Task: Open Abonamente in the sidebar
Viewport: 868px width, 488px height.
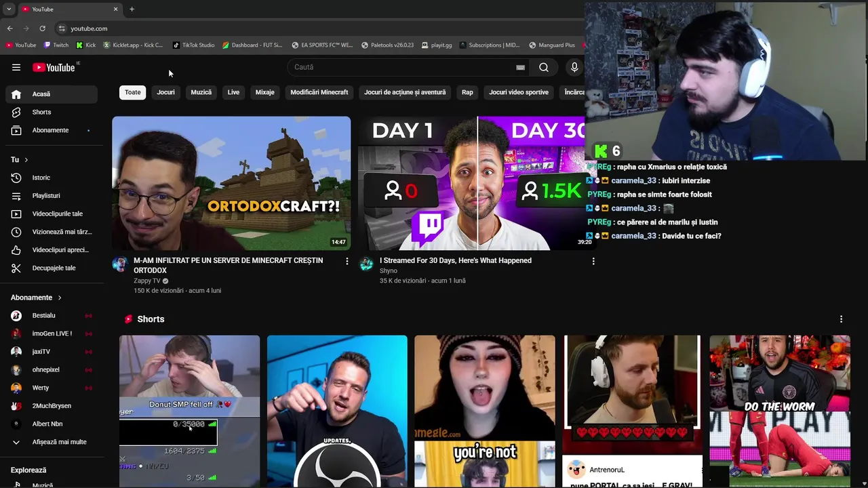Action: 52,130
